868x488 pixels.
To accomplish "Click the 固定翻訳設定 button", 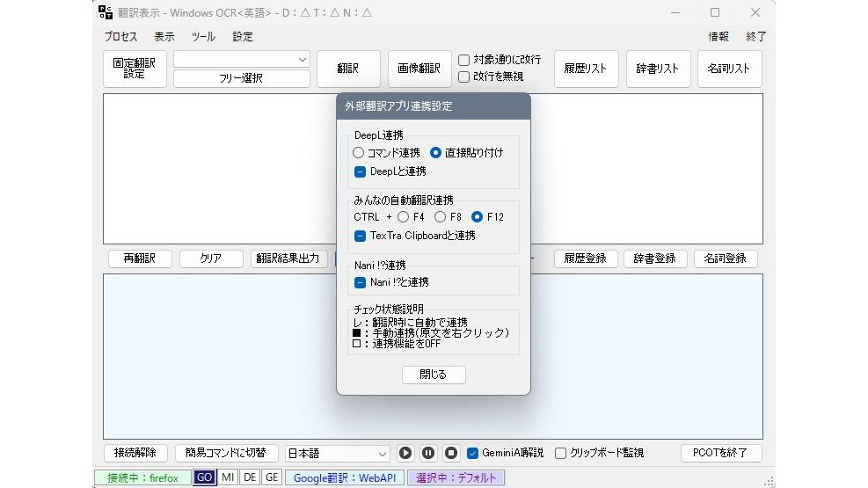I will (x=135, y=69).
